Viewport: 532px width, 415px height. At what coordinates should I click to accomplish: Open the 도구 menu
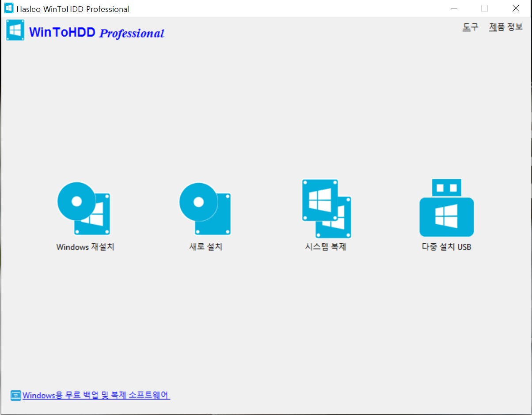[470, 27]
